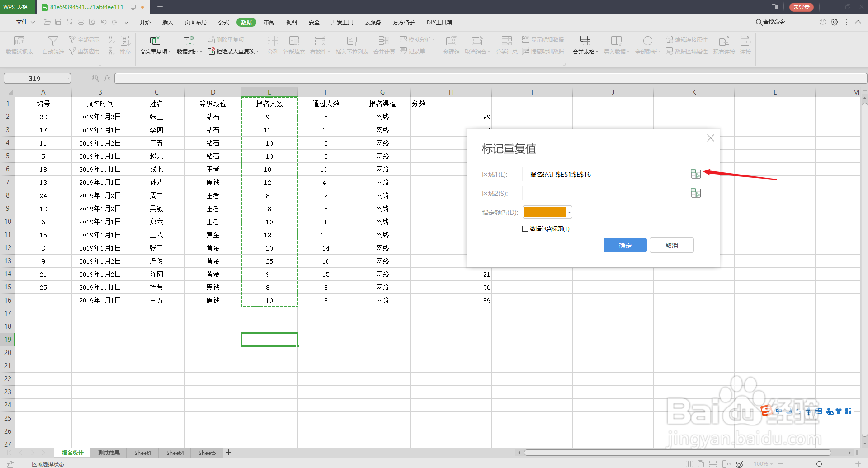Click the 排序 sort icon
868x468 pixels.
pyautogui.click(x=125, y=41)
